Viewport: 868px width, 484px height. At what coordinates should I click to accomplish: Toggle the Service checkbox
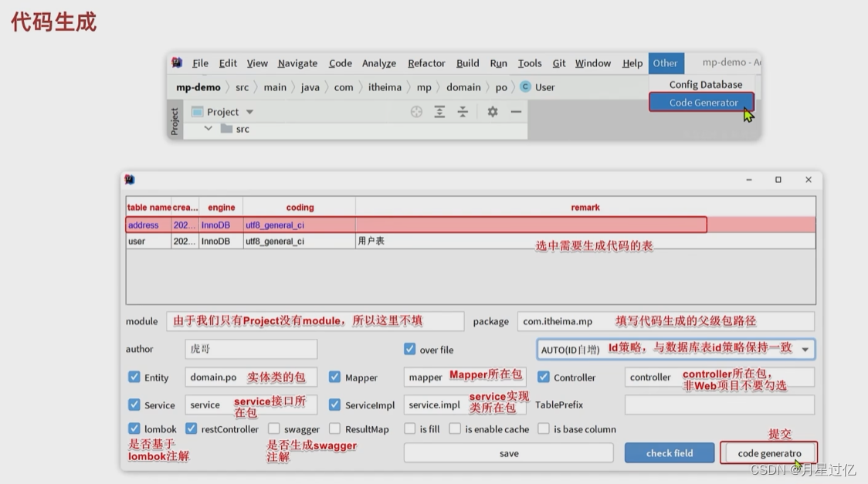click(x=134, y=404)
